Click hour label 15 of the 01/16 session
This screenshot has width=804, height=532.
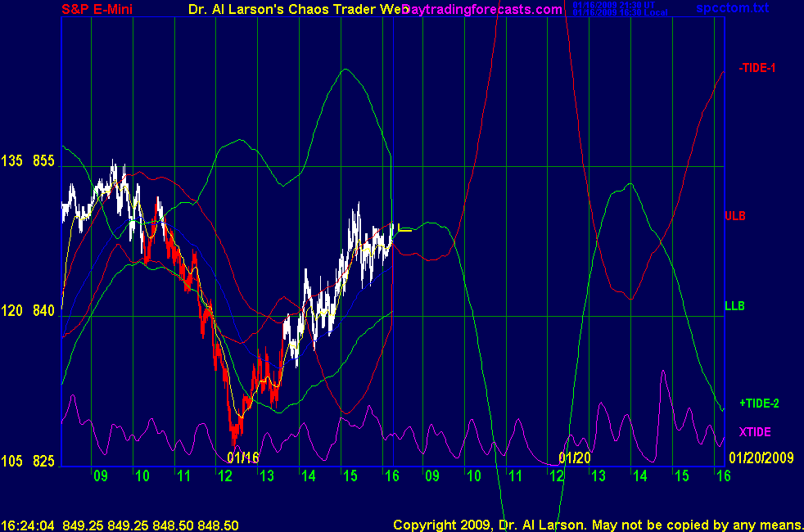[x=350, y=476]
